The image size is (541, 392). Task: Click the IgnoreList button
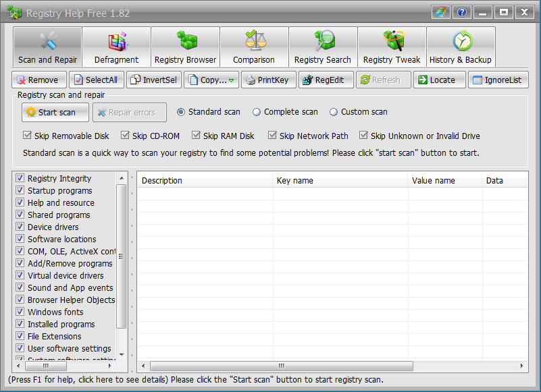point(498,80)
